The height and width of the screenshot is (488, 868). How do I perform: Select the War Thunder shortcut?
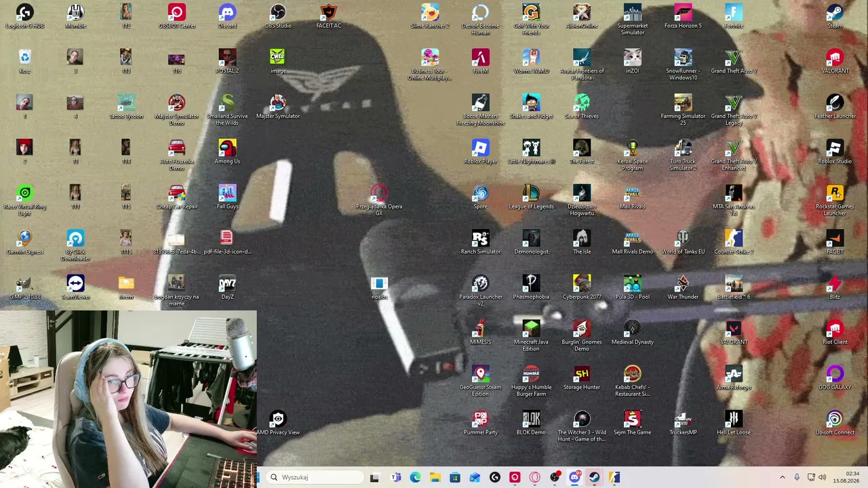(683, 287)
